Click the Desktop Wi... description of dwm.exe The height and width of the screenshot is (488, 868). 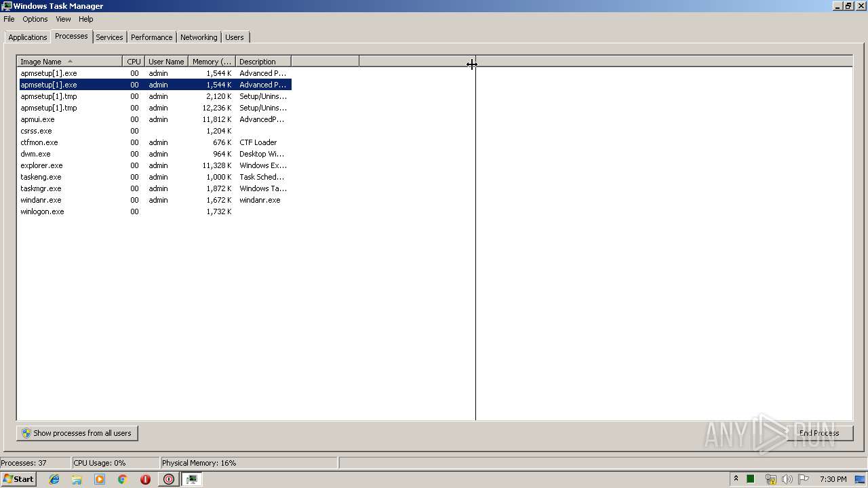click(x=263, y=154)
